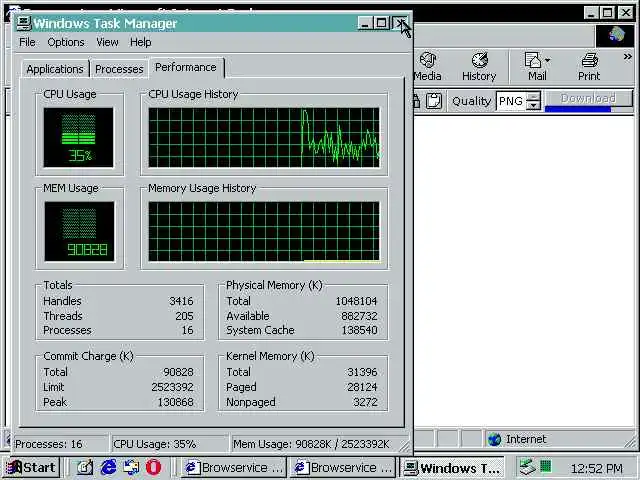The width and height of the screenshot is (640, 480).
Task: Click the status bar resize grip in browser
Action: pos(630,440)
